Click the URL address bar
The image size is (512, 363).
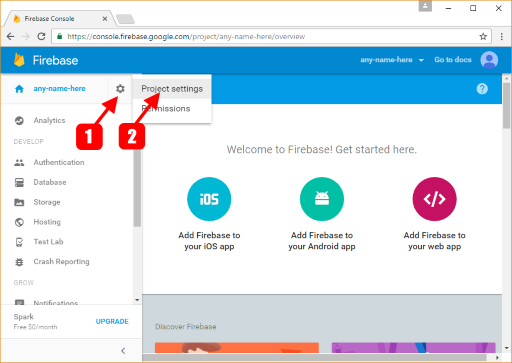(x=272, y=36)
